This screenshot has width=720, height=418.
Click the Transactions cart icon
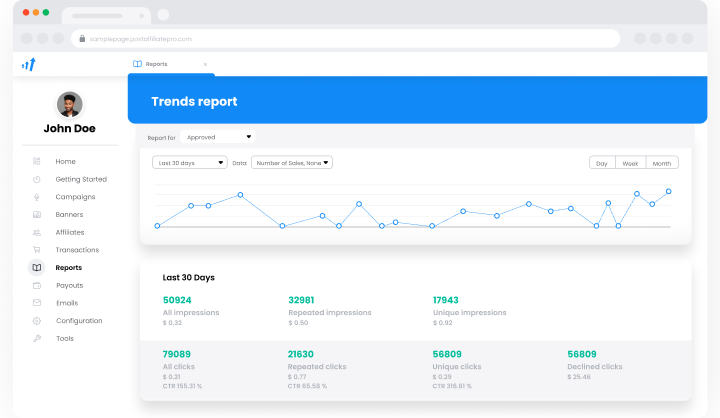pos(37,250)
